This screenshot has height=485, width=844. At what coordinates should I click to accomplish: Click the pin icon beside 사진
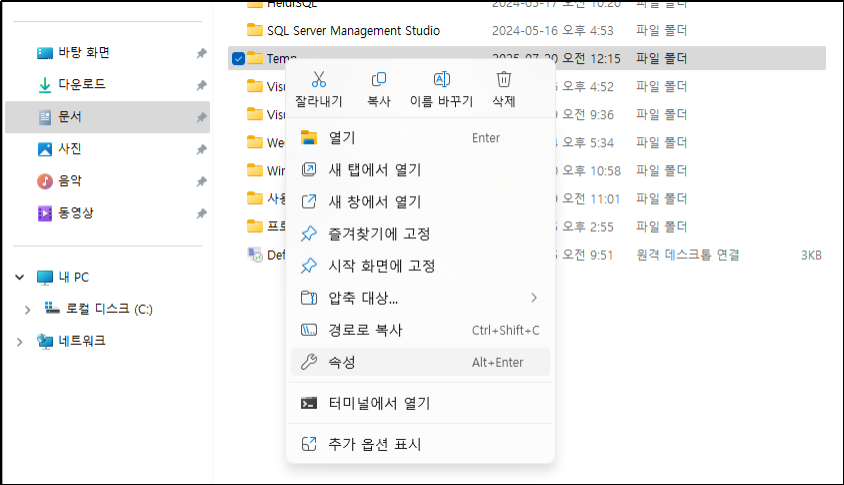pyautogui.click(x=201, y=149)
